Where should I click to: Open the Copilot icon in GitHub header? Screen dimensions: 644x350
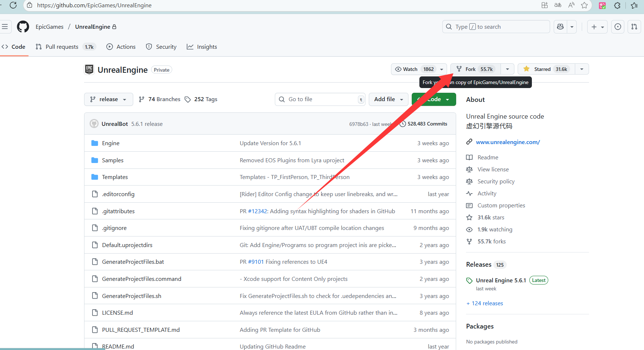click(560, 27)
